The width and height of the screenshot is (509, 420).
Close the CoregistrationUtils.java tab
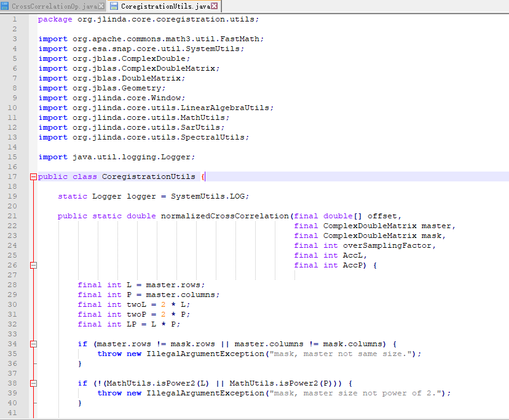[x=215, y=6]
